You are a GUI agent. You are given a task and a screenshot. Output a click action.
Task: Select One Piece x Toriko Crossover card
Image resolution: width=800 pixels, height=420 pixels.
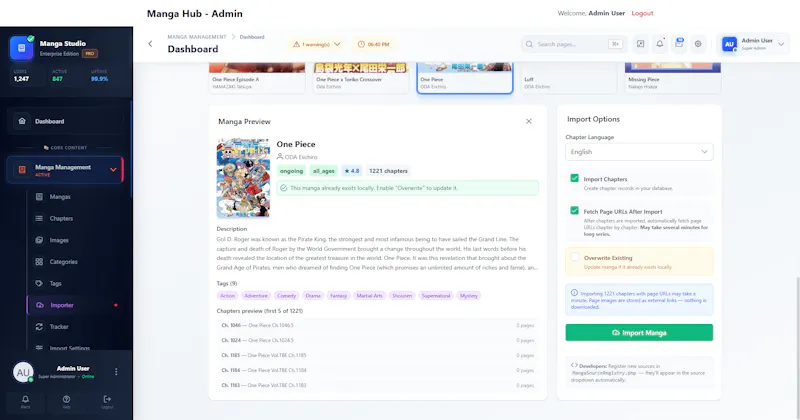click(x=361, y=78)
